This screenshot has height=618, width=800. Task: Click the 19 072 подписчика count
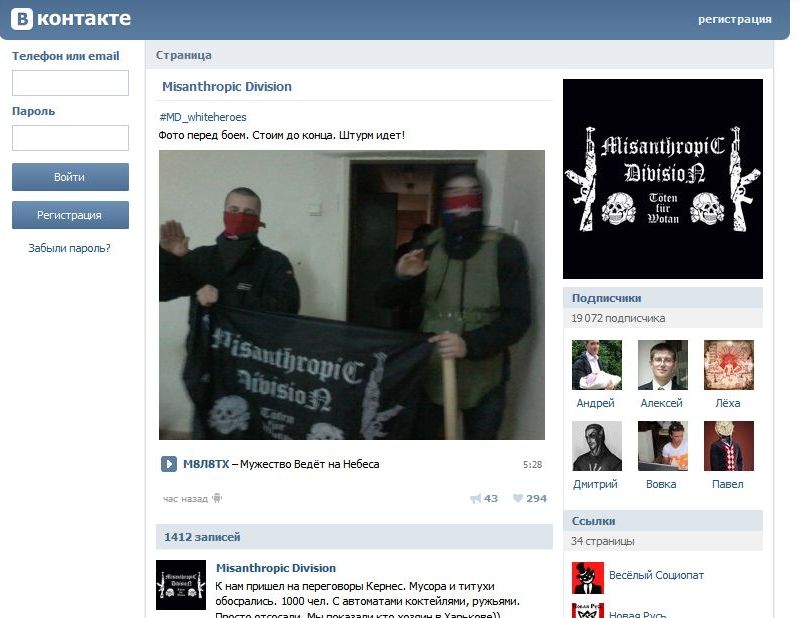[618, 318]
